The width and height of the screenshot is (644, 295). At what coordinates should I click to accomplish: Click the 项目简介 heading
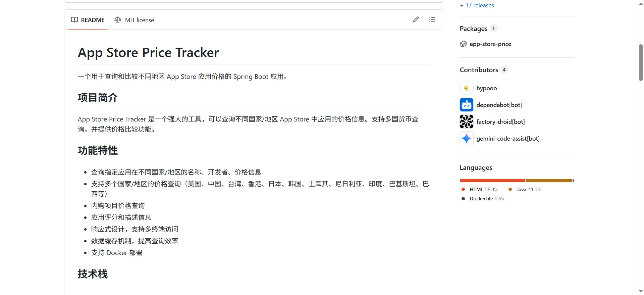tap(98, 98)
